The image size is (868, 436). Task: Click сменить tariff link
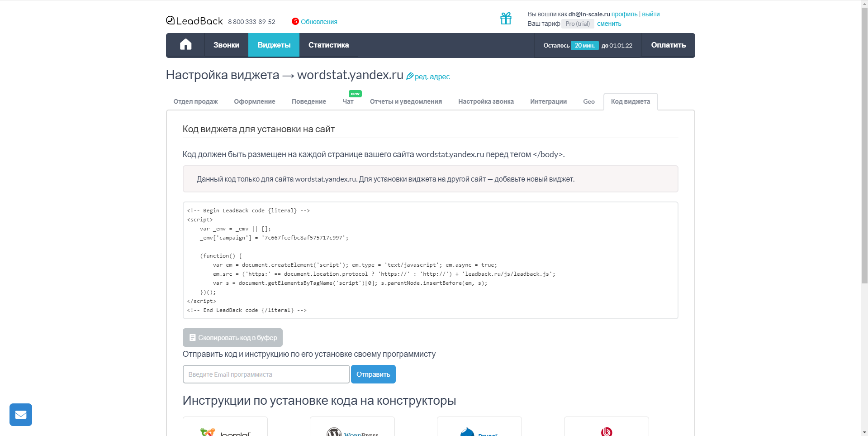tap(609, 24)
